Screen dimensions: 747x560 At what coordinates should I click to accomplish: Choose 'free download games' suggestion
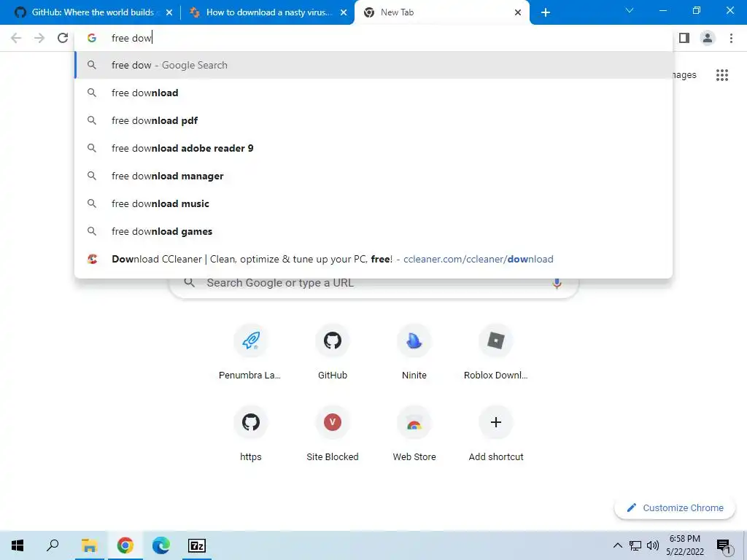373,231
